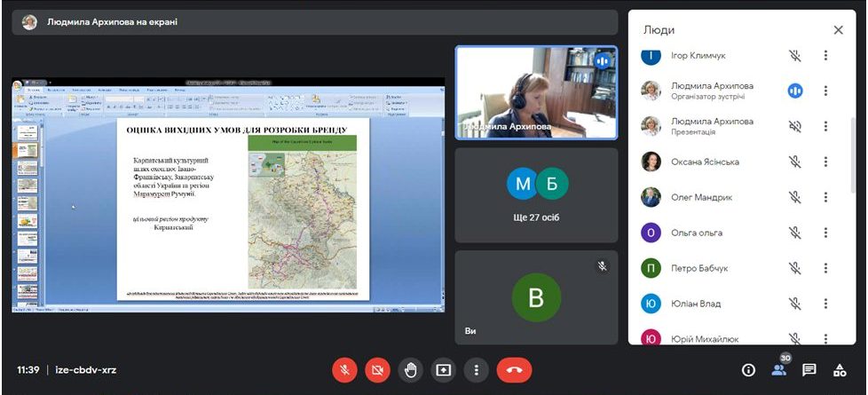
Task: Toggle your camera on
Action: (376, 370)
